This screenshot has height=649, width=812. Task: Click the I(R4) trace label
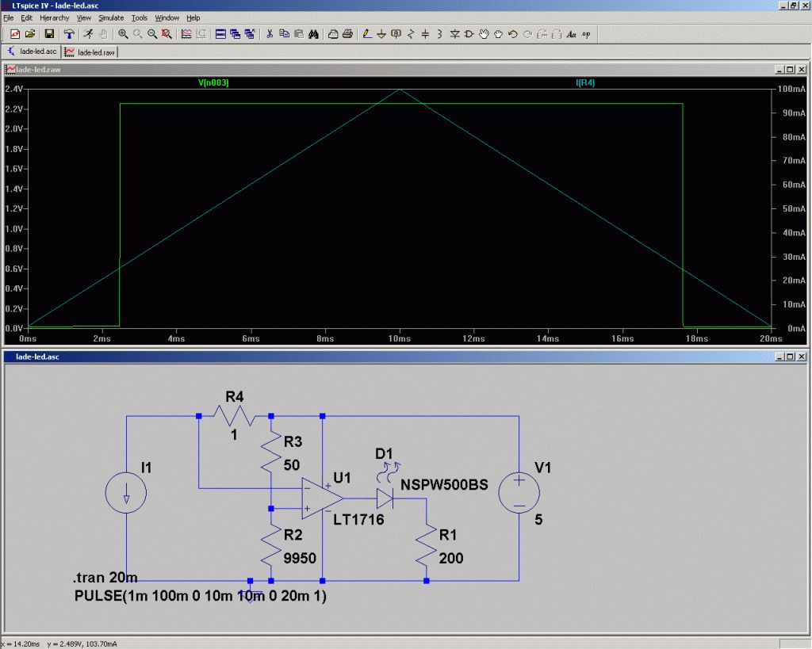(x=585, y=82)
